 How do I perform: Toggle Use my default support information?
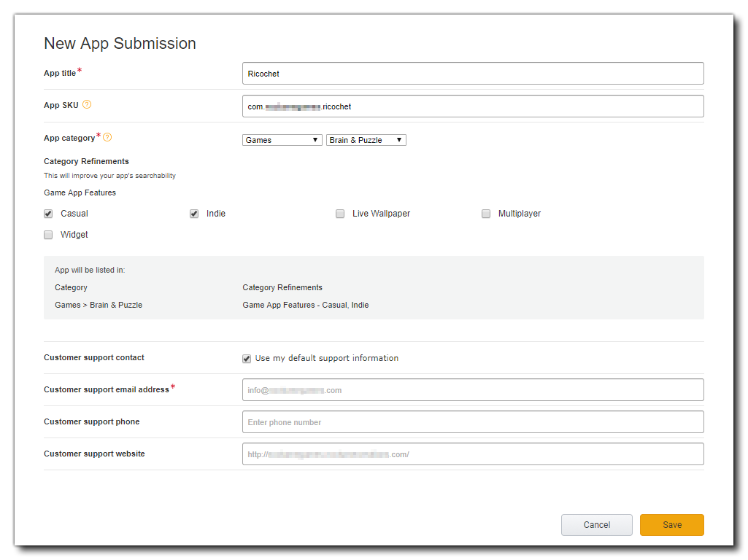pos(247,359)
